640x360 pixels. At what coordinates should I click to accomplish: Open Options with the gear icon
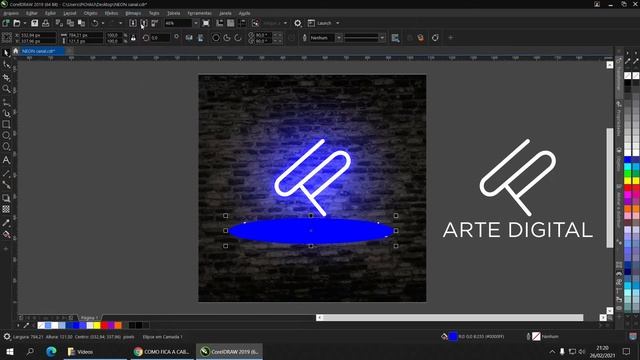pyautogui.click(x=298, y=23)
